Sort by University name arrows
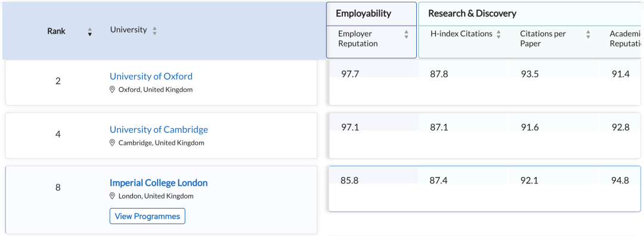The width and height of the screenshot is (644, 236). (154, 31)
